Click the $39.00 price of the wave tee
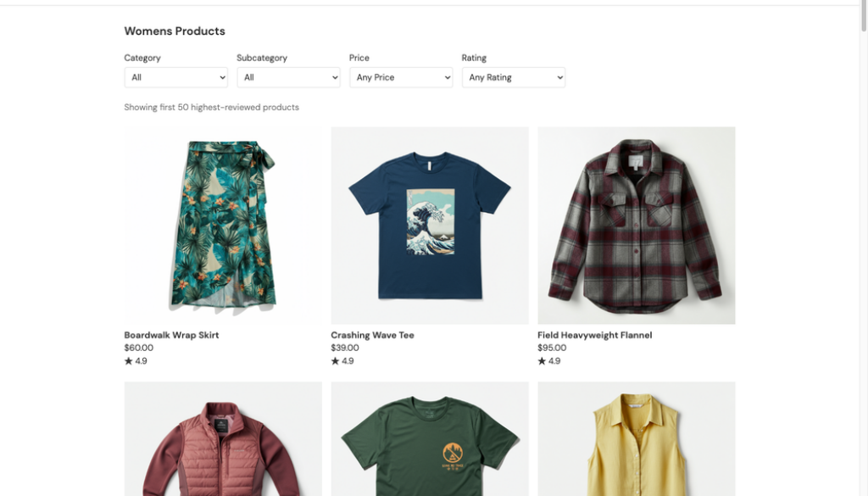 pyautogui.click(x=345, y=348)
